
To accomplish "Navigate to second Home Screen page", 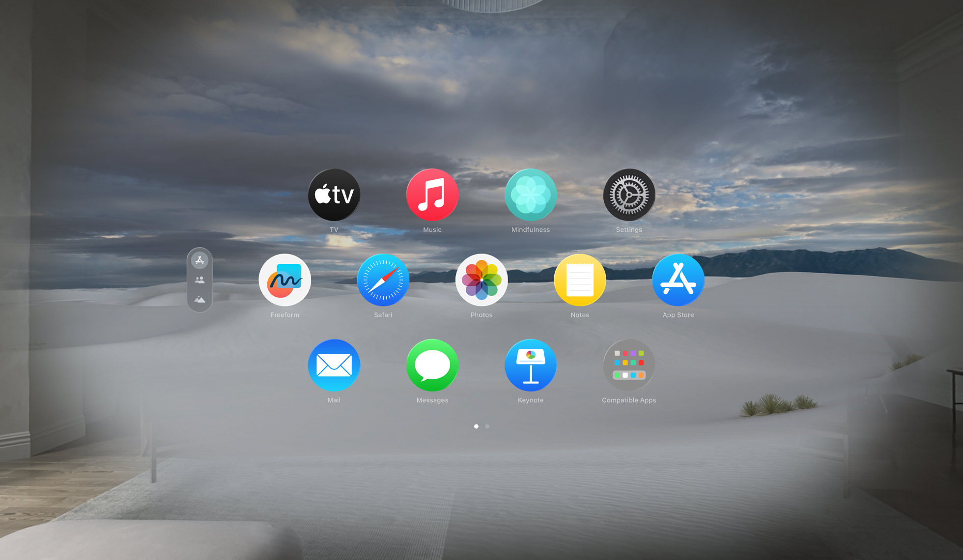I will [x=487, y=427].
